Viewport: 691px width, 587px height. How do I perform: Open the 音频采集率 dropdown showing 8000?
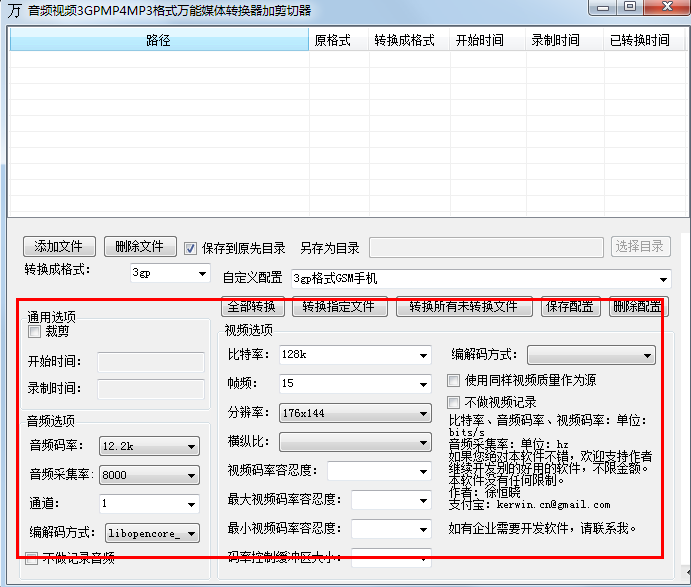click(x=149, y=475)
